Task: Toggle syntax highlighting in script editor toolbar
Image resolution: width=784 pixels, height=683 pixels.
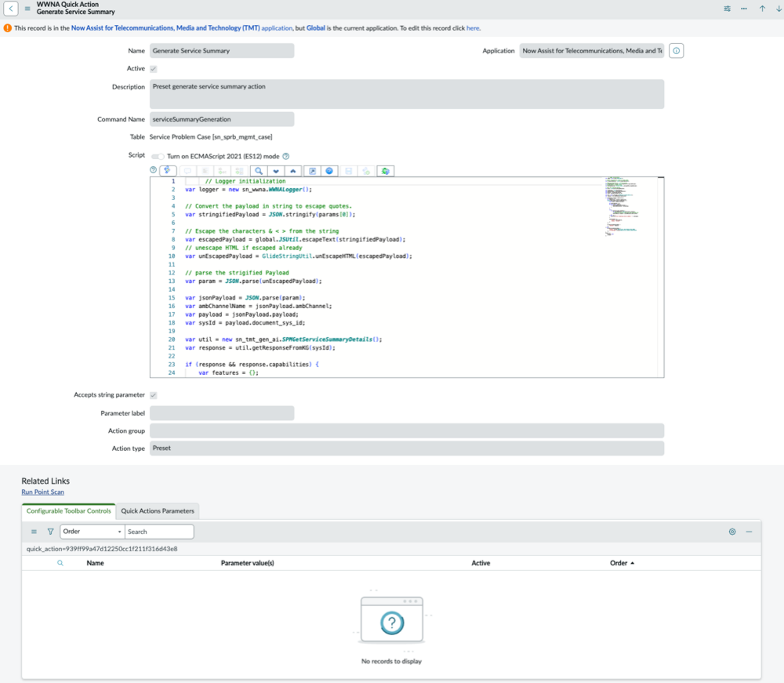Action: (168, 171)
